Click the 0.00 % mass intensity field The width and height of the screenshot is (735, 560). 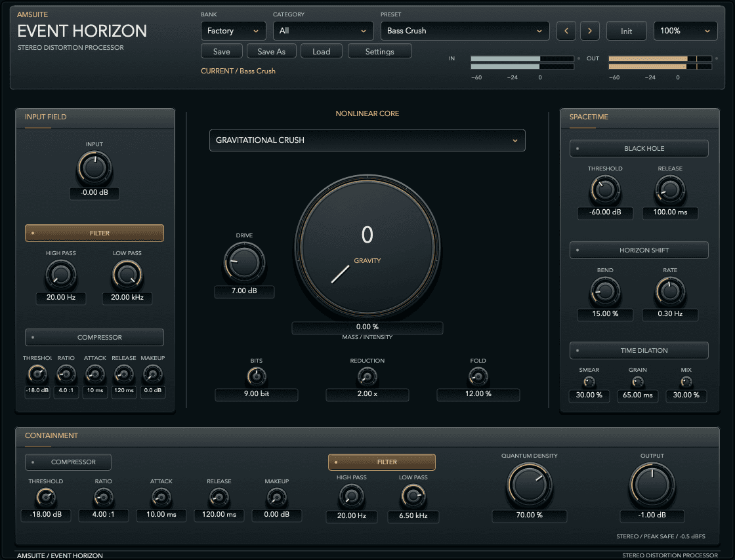click(x=367, y=327)
